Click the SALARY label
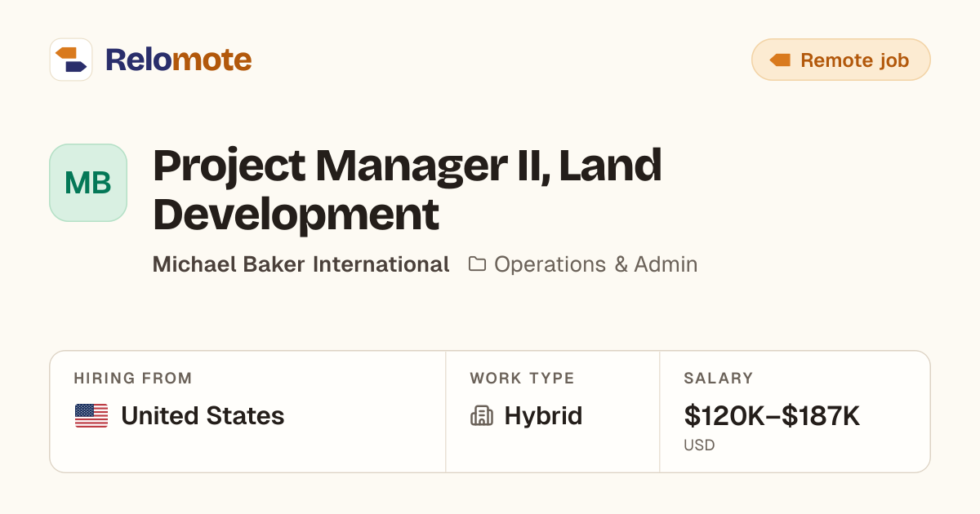The image size is (980, 514). [x=719, y=379]
